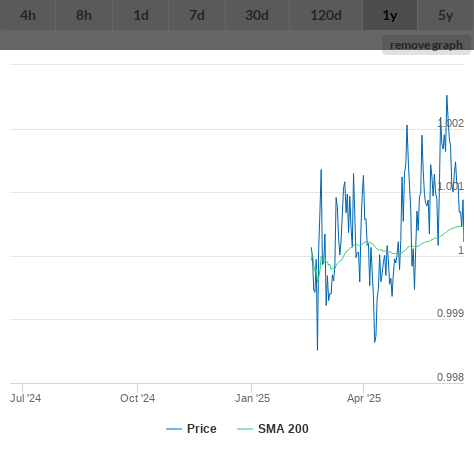Click the Jan '25 axis tick label

tap(252, 398)
